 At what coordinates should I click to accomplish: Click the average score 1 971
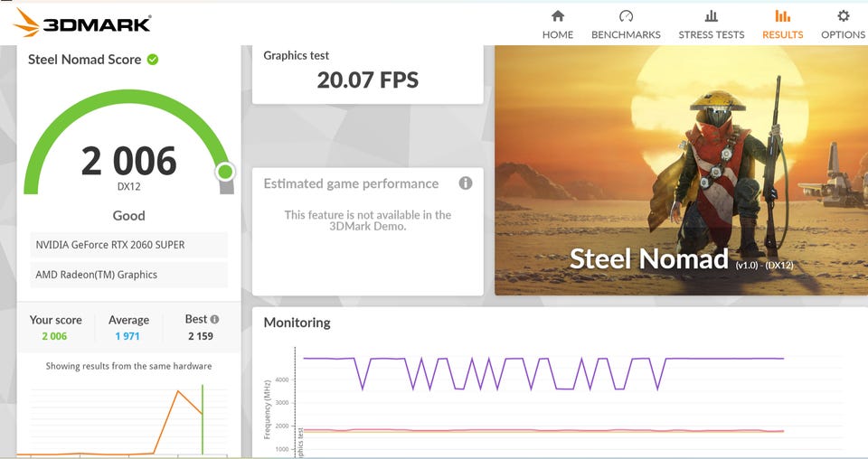pyautogui.click(x=127, y=336)
